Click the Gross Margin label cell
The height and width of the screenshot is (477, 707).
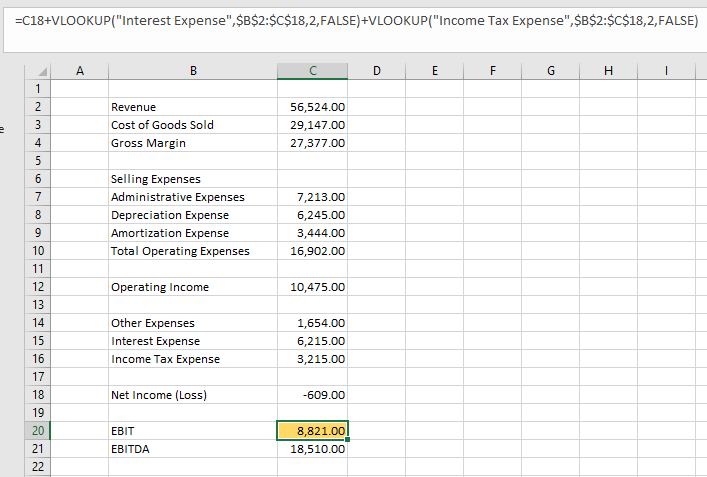click(193, 143)
